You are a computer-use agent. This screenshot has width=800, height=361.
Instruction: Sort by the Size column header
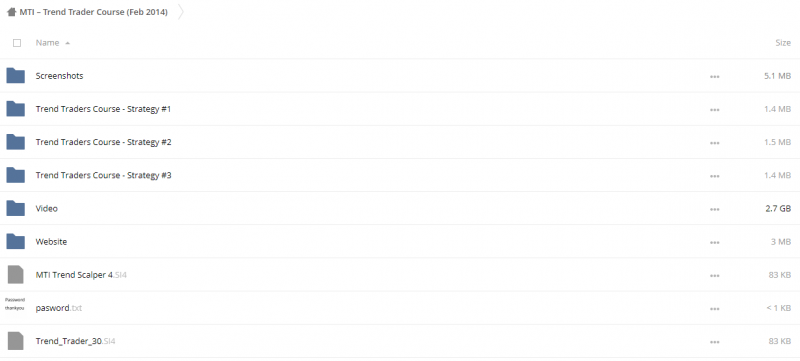783,43
